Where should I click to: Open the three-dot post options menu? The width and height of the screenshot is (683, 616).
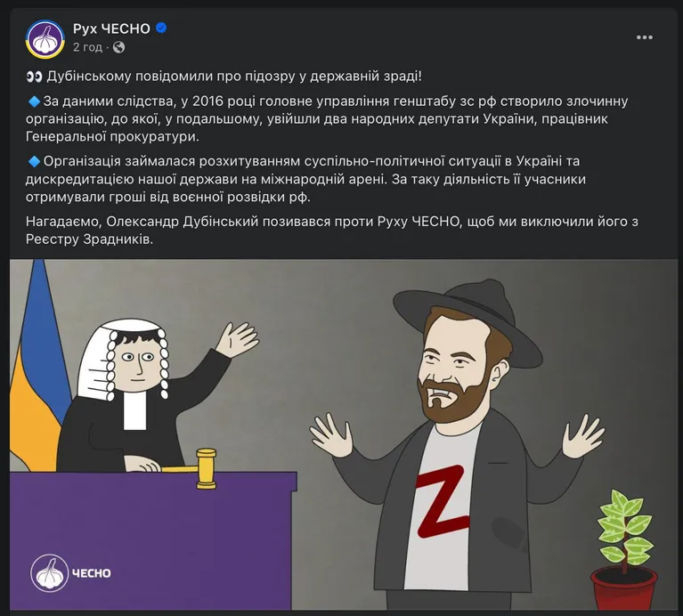(644, 37)
